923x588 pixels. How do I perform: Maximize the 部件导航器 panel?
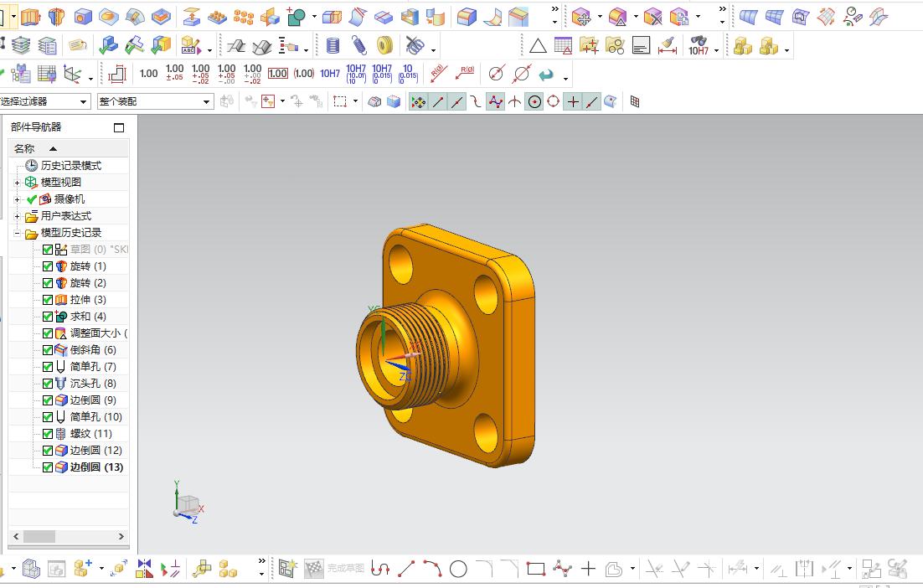click(x=119, y=127)
